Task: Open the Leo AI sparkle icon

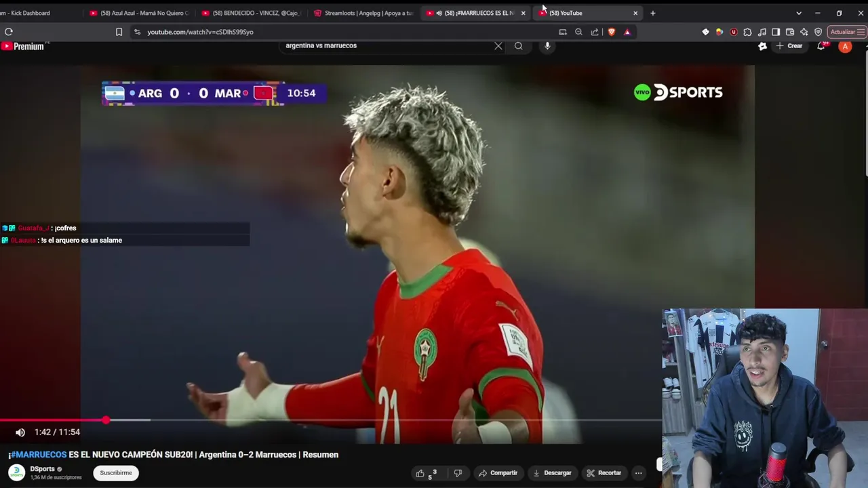Action: coord(804,32)
